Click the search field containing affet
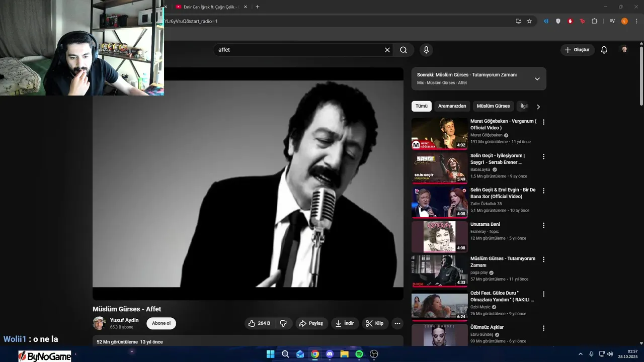This screenshot has height=362, width=644. point(299,50)
